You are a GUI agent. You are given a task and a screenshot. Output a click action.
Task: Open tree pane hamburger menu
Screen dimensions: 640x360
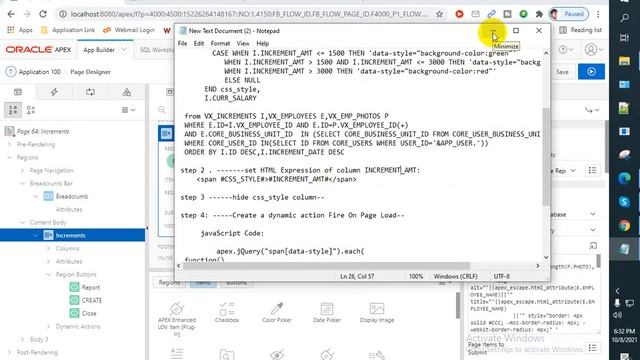[128, 110]
